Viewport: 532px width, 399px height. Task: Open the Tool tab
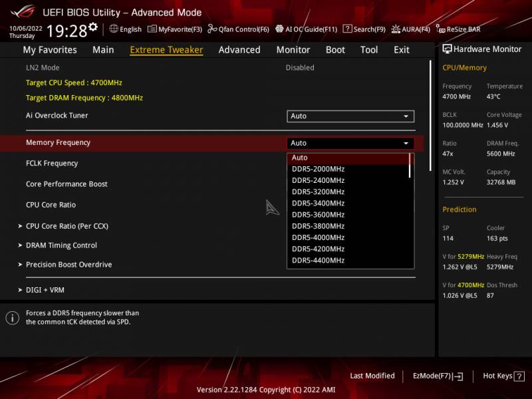(x=369, y=50)
